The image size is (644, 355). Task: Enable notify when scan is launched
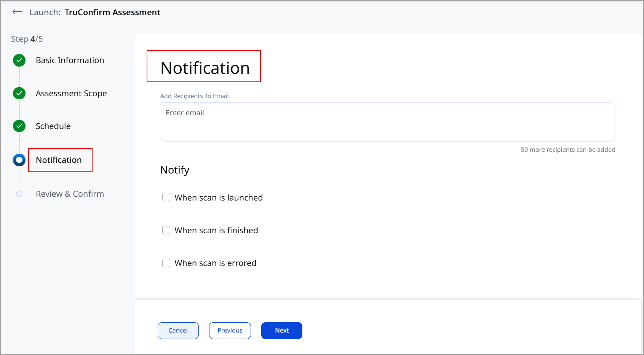point(166,197)
